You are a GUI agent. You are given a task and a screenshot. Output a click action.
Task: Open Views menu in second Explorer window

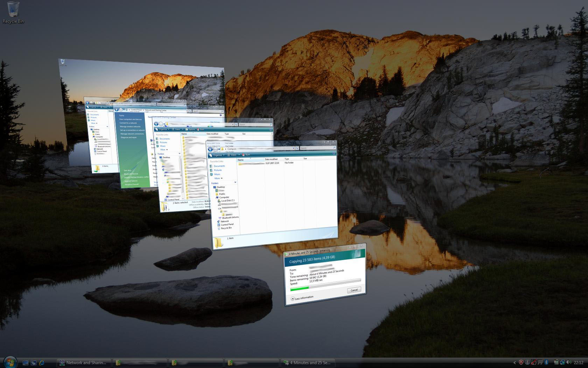(177, 129)
